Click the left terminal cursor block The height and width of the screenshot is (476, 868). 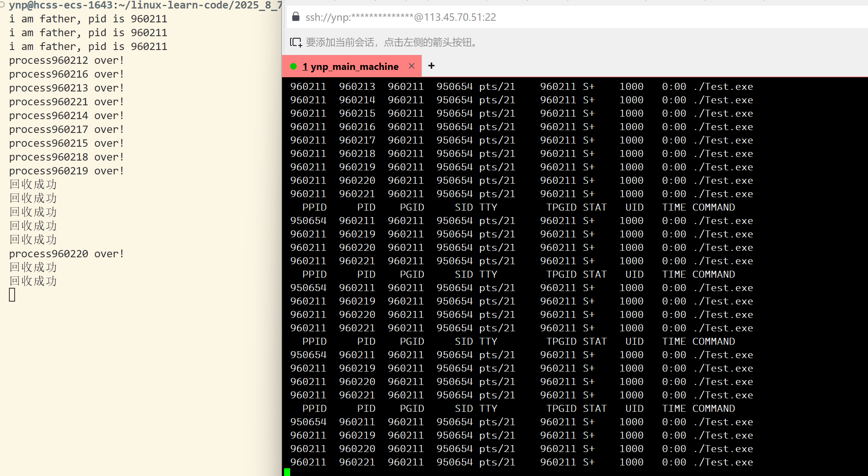click(12, 295)
